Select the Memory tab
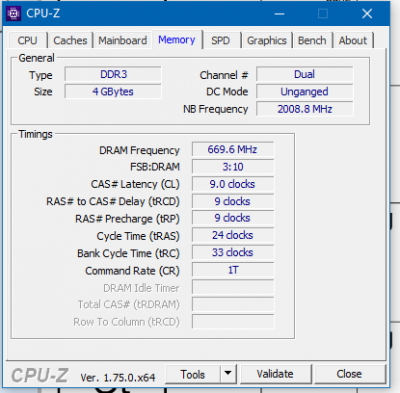 [x=177, y=40]
